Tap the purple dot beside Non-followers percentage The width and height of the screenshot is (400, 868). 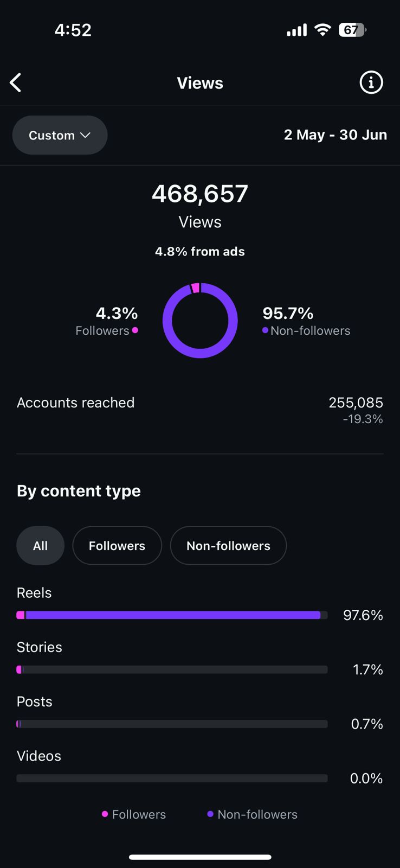[x=265, y=330]
